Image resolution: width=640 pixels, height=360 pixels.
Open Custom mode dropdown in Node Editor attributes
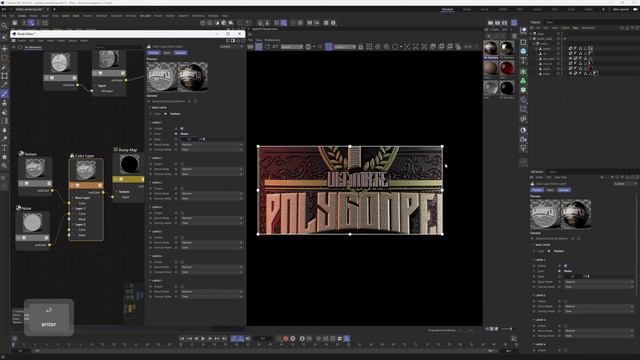point(231,47)
